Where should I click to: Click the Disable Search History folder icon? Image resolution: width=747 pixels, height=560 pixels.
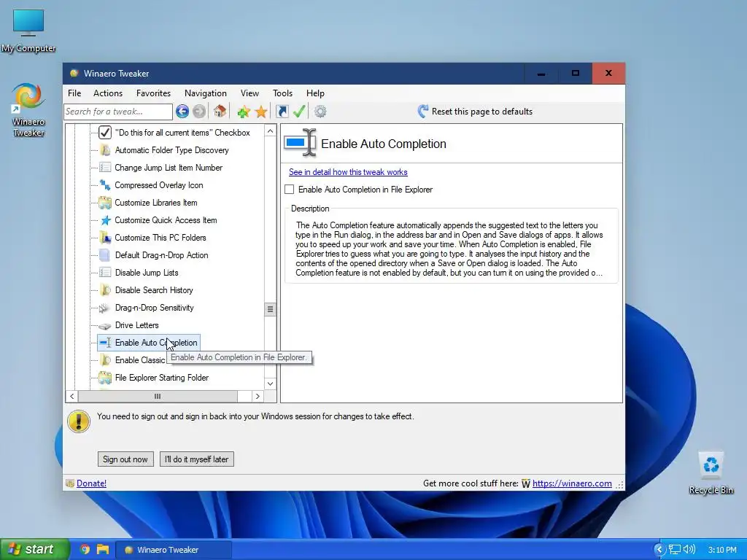coord(105,290)
